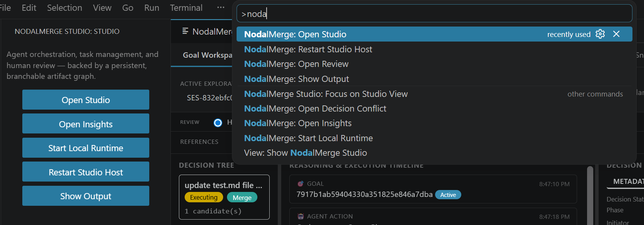Remove Open Studio from recently used list
The image size is (644, 225).
click(616, 34)
